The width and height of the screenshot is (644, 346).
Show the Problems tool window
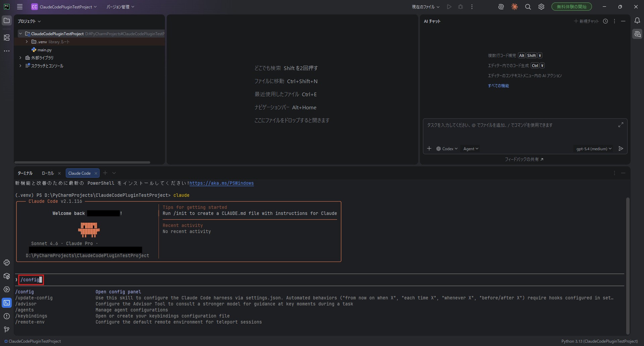[x=7, y=316]
